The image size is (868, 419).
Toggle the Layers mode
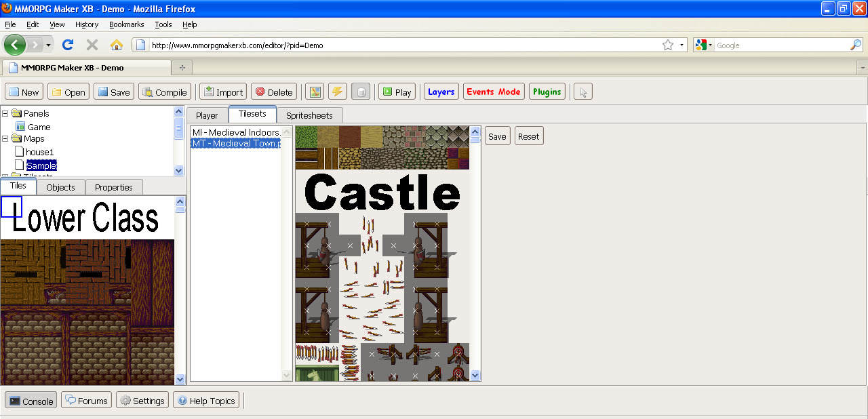point(441,92)
